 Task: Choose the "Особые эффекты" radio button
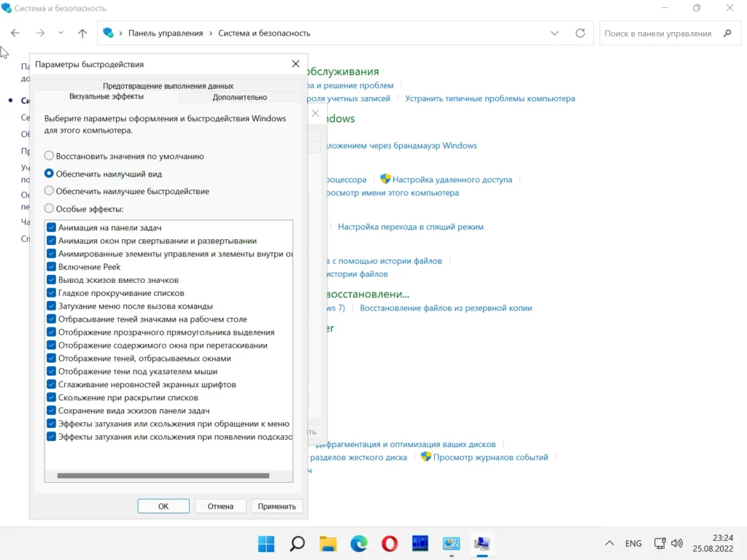pyautogui.click(x=49, y=209)
